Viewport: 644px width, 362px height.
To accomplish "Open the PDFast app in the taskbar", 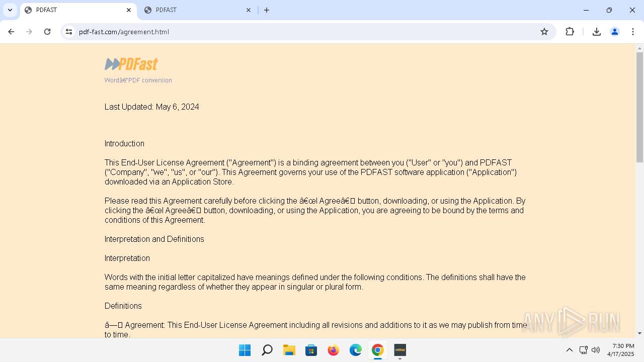I will 400,350.
